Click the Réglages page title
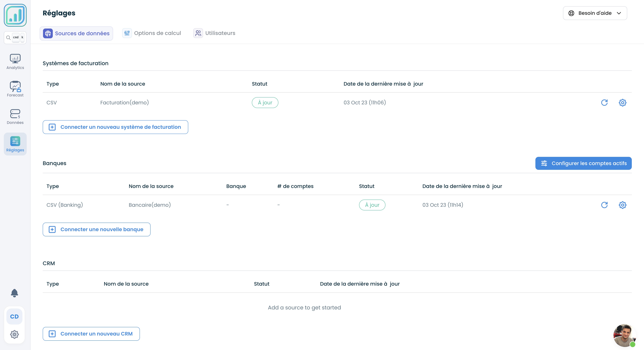 pyautogui.click(x=59, y=13)
